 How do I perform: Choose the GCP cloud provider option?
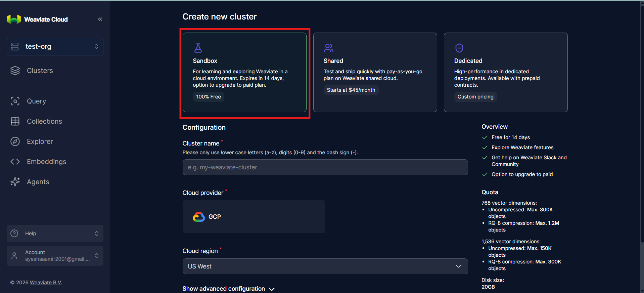(254, 217)
